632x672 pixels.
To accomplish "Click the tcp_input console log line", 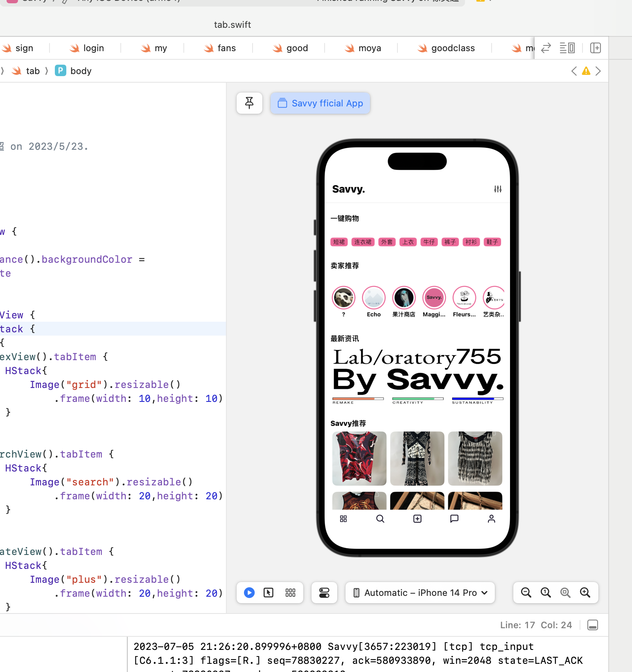I will [x=334, y=647].
